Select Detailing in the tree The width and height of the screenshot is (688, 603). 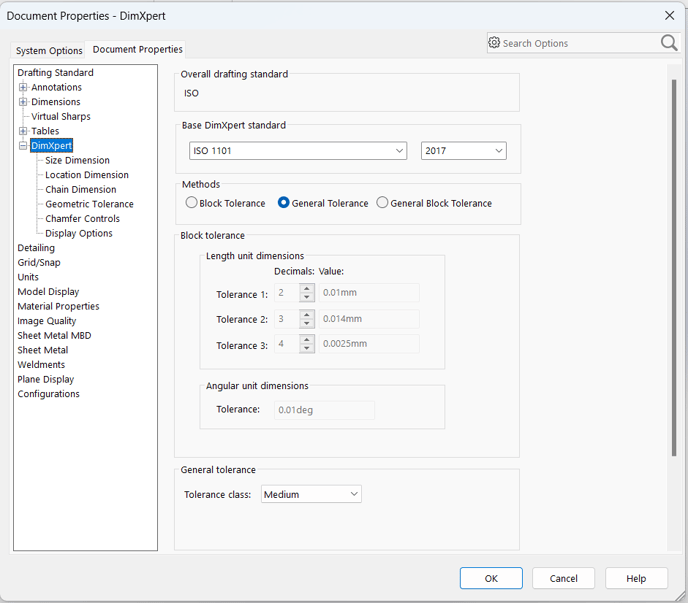click(36, 248)
